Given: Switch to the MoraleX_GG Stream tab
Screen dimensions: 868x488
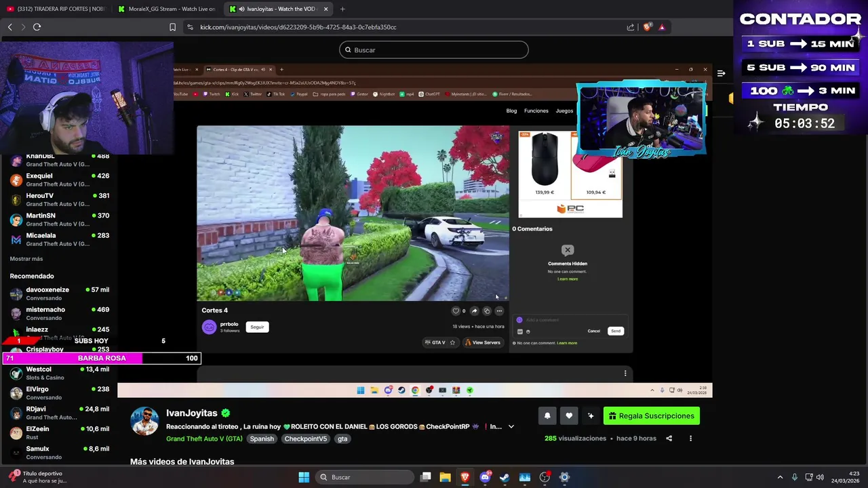Looking at the screenshot, I should coord(166,9).
